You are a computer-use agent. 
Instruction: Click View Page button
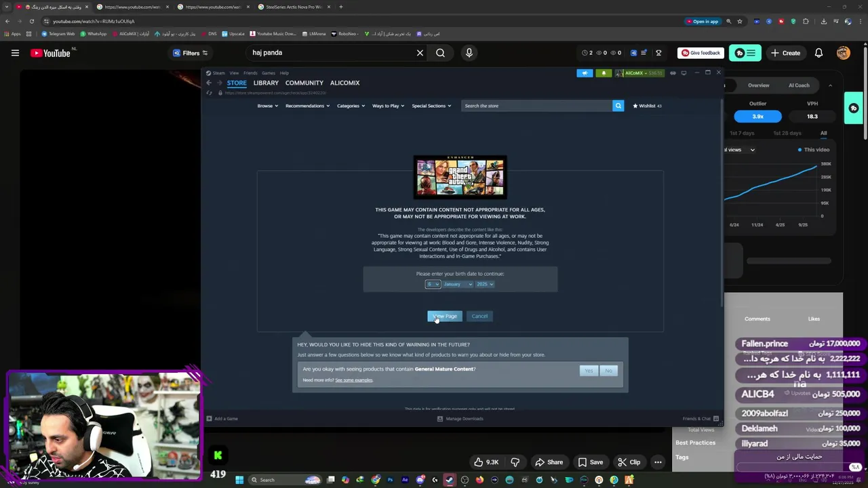(x=444, y=316)
